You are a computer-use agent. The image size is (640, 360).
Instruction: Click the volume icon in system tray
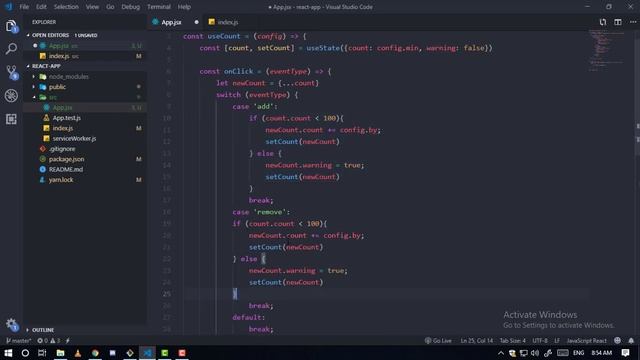click(535, 353)
